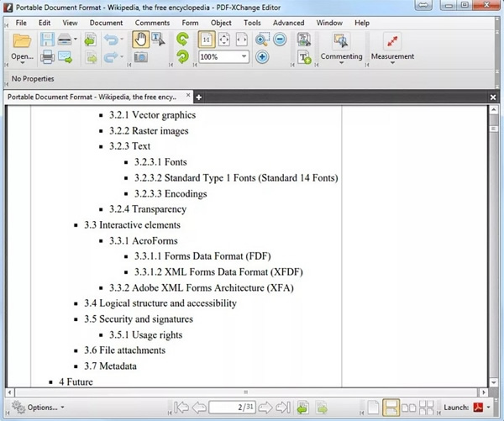Set Actual Size 1:1 zoom

point(207,39)
